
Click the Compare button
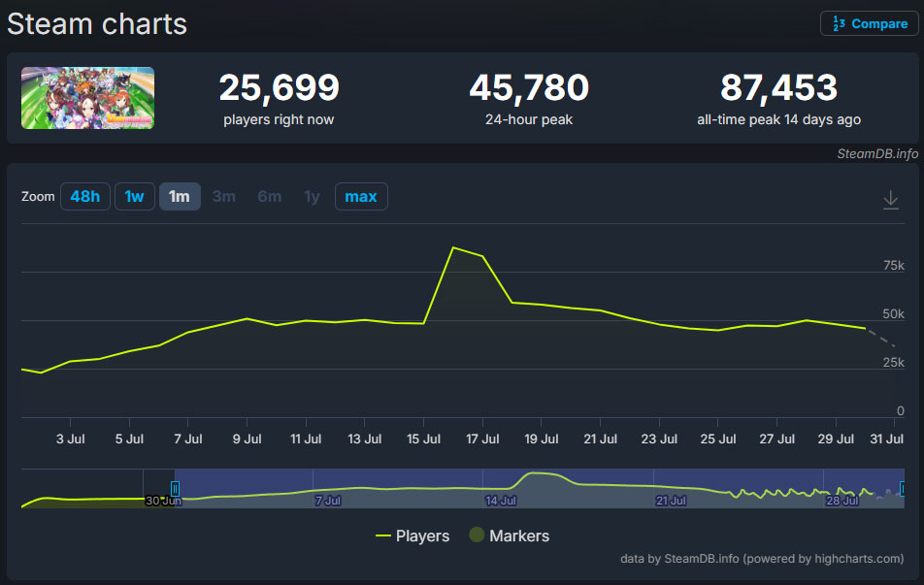(x=868, y=23)
